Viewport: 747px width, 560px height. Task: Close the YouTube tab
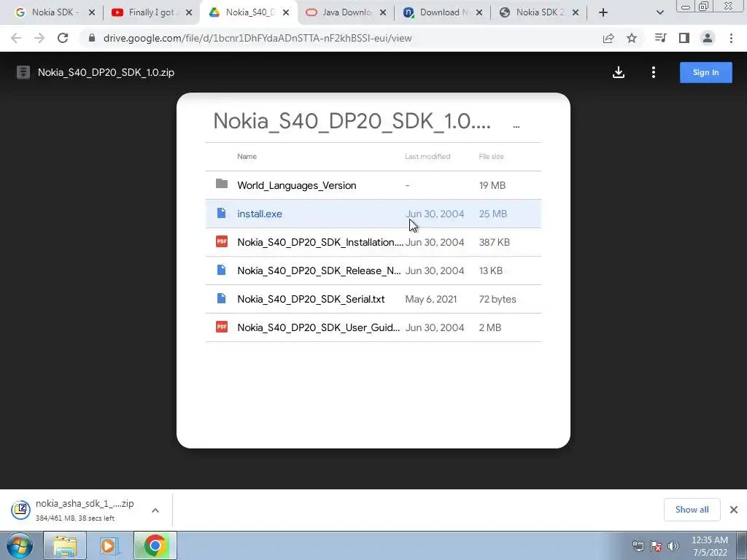189,12
